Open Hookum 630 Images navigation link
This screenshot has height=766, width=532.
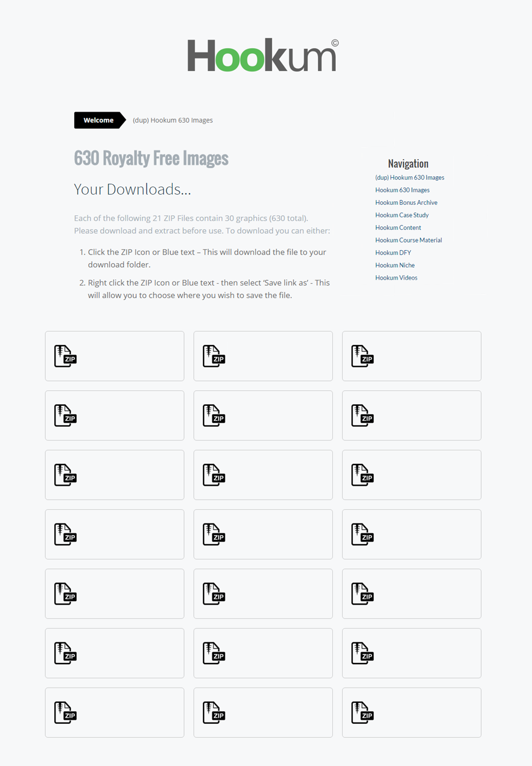(x=402, y=190)
